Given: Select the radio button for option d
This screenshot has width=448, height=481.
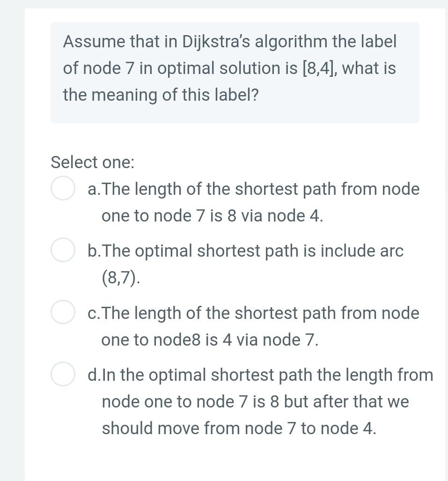Looking at the screenshot, I should [63, 374].
